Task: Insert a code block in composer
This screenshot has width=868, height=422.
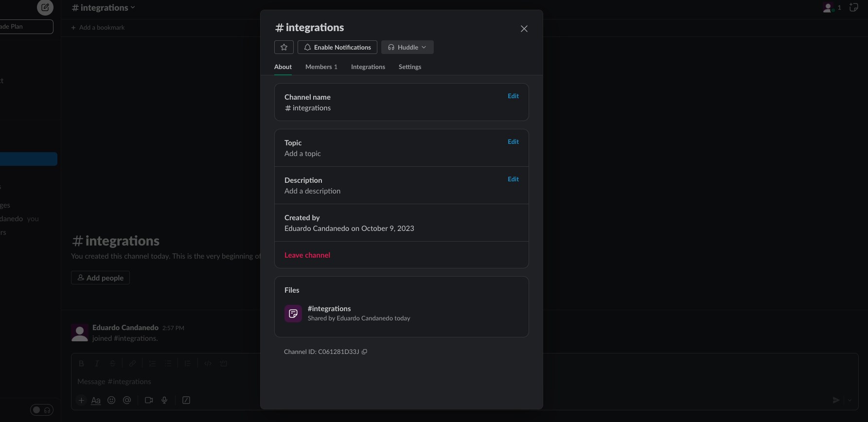Action: pyautogui.click(x=223, y=363)
